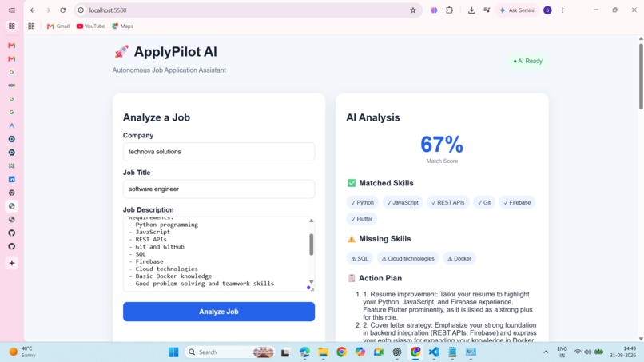The image size is (644, 362).
Task: Open the profile avatar menu
Action: coord(547,10)
